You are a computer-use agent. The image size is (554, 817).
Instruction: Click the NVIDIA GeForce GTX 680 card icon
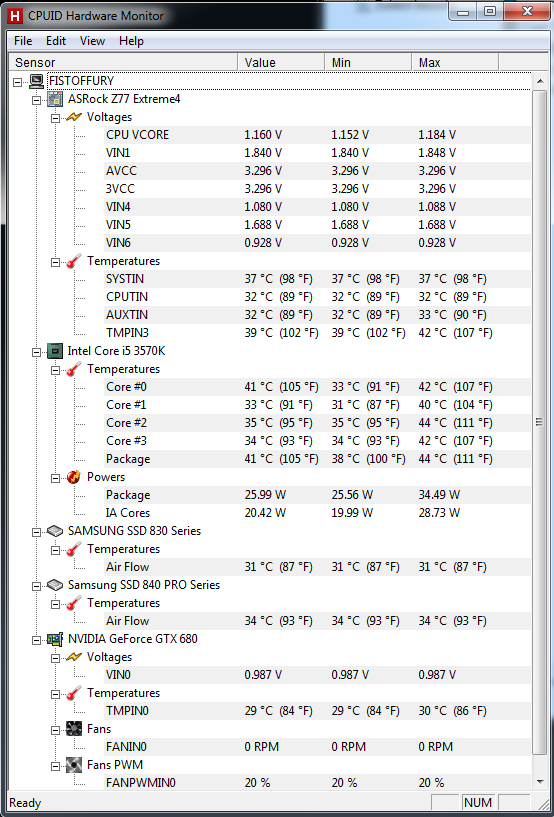point(55,639)
